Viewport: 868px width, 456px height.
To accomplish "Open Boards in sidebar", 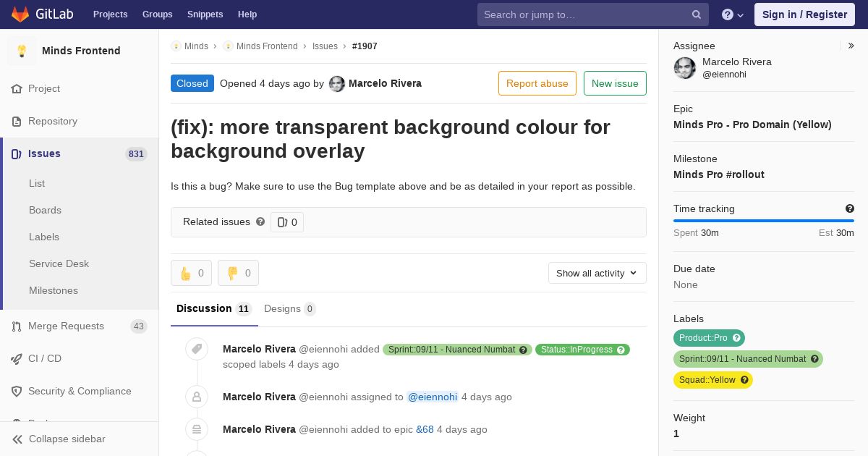I will 45,210.
